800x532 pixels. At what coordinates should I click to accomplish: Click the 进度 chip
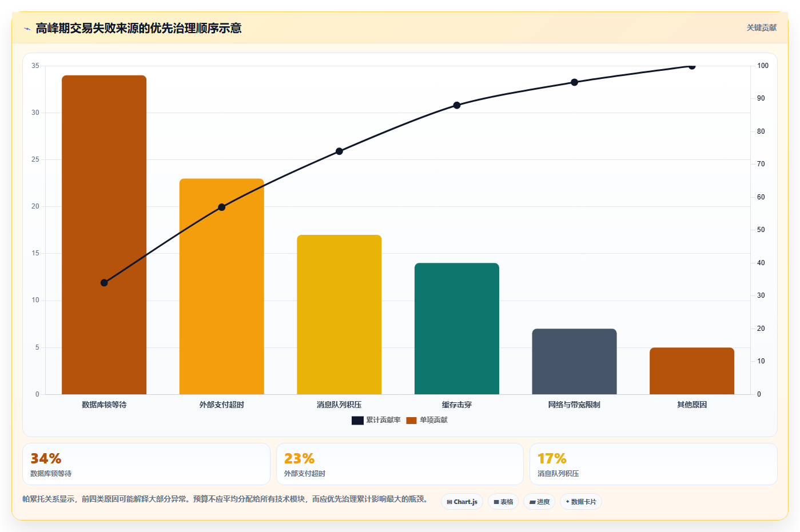point(539,502)
